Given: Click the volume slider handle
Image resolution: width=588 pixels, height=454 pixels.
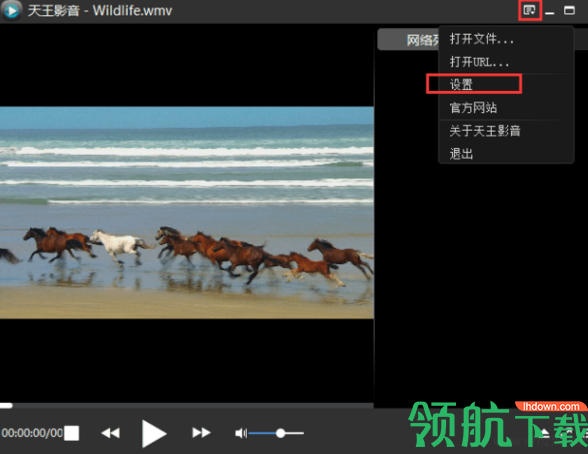Looking at the screenshot, I should pos(280,433).
